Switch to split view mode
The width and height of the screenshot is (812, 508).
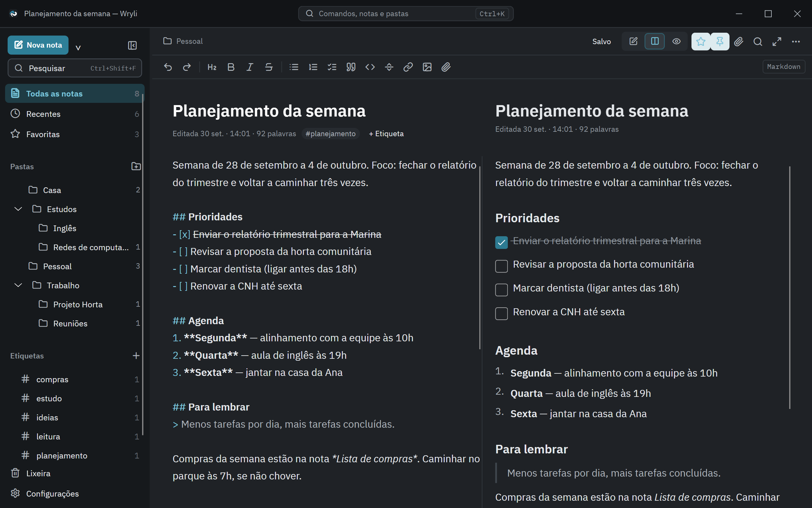point(655,41)
